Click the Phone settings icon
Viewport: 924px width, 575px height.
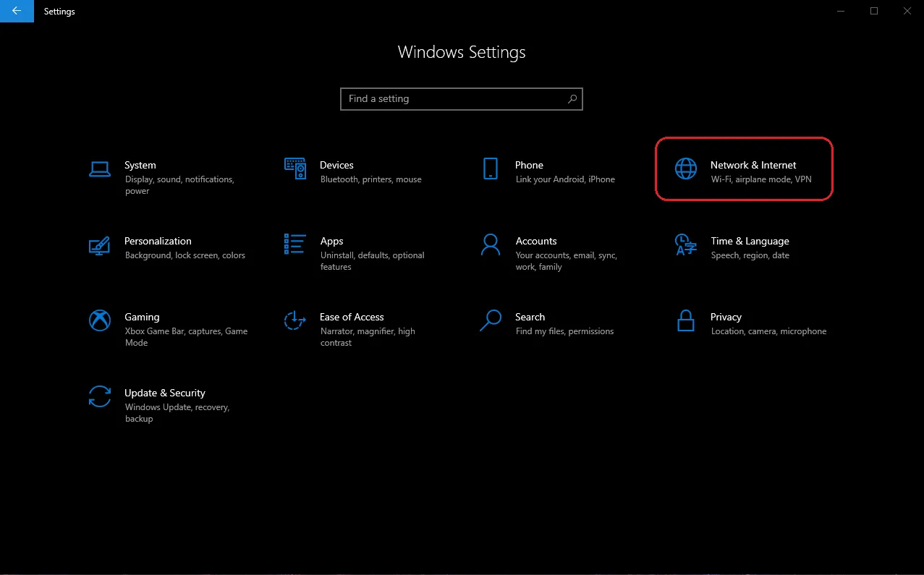(490, 169)
